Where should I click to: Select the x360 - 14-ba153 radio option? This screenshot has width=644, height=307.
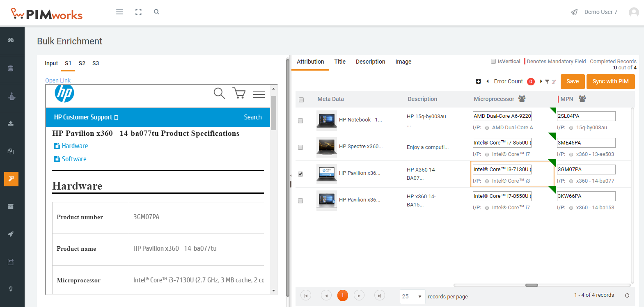[571, 208]
